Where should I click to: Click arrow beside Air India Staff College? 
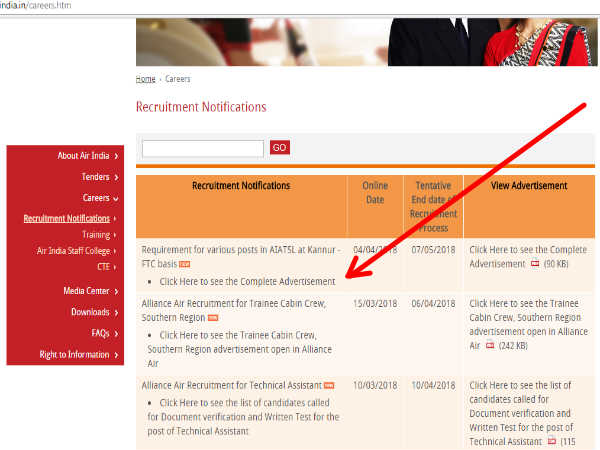point(115,251)
